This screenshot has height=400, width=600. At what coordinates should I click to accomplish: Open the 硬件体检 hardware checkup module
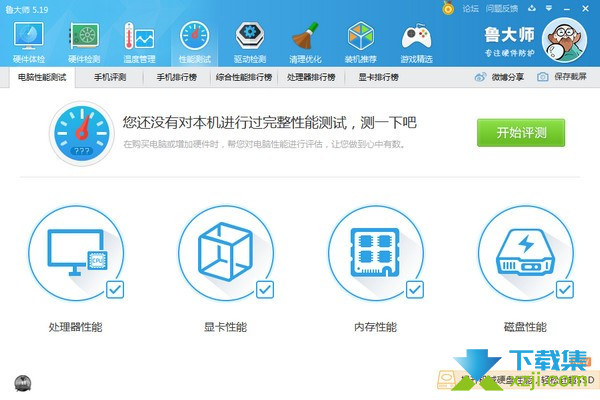coord(29,42)
